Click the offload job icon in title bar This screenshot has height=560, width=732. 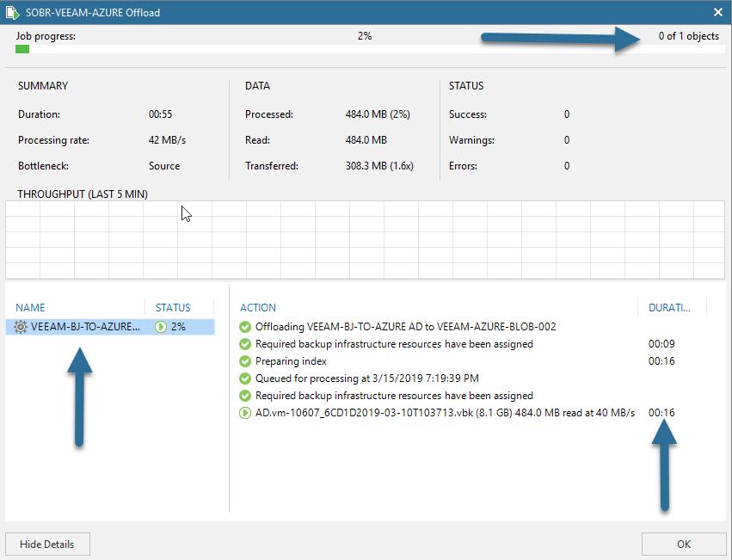(x=13, y=13)
